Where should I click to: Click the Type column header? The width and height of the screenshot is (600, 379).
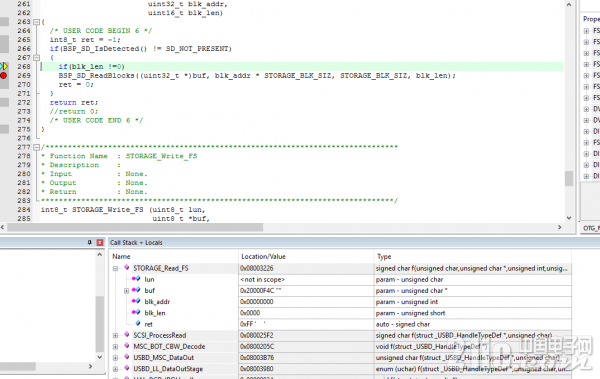(384, 256)
